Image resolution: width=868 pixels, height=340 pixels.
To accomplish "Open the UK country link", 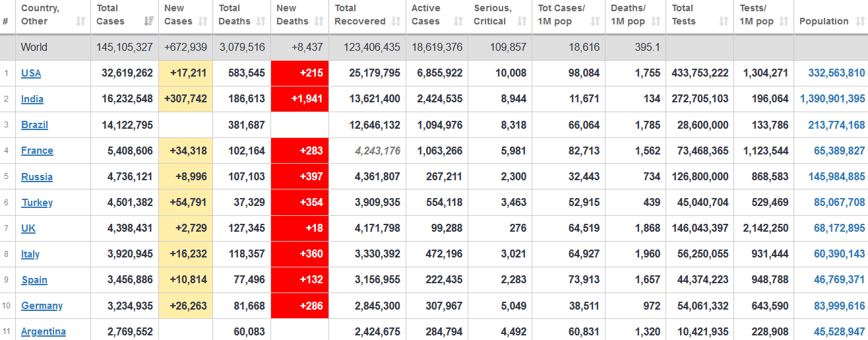I will click(x=28, y=228).
